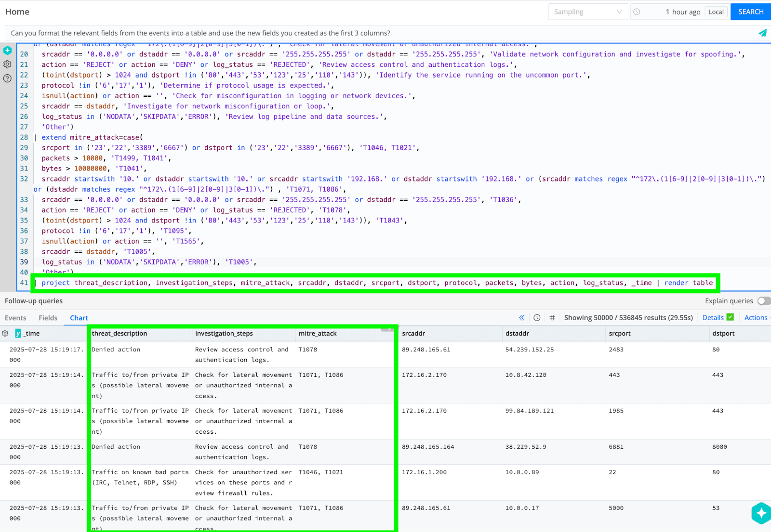Image resolution: width=771 pixels, height=532 pixels.
Task: Toggle the Local time zone button
Action: 716,12
